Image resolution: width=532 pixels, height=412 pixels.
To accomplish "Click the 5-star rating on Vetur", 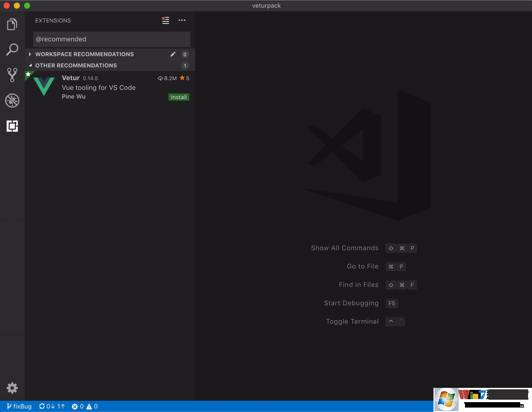I will [185, 78].
